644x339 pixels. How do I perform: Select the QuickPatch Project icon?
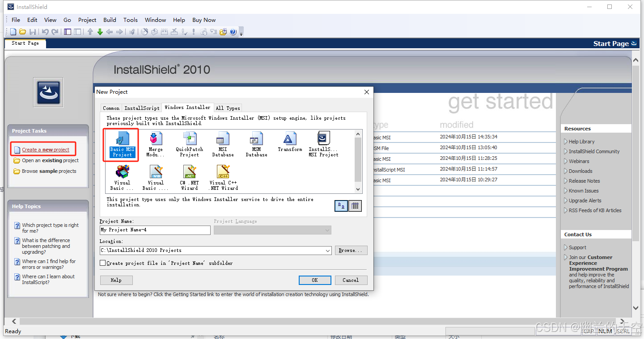click(189, 144)
